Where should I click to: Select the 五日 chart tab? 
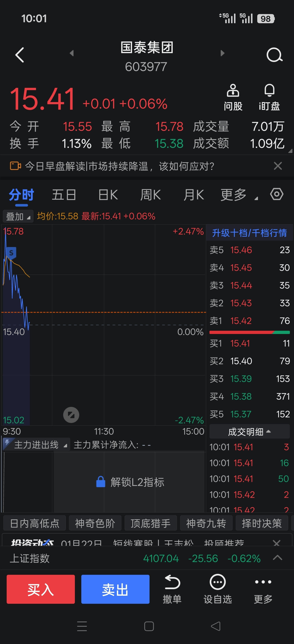click(64, 195)
